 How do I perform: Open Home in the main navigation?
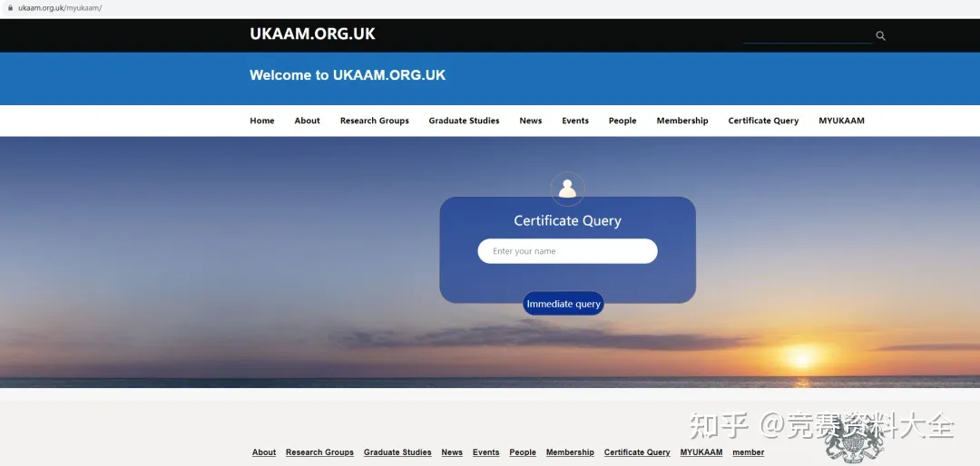[x=262, y=121]
